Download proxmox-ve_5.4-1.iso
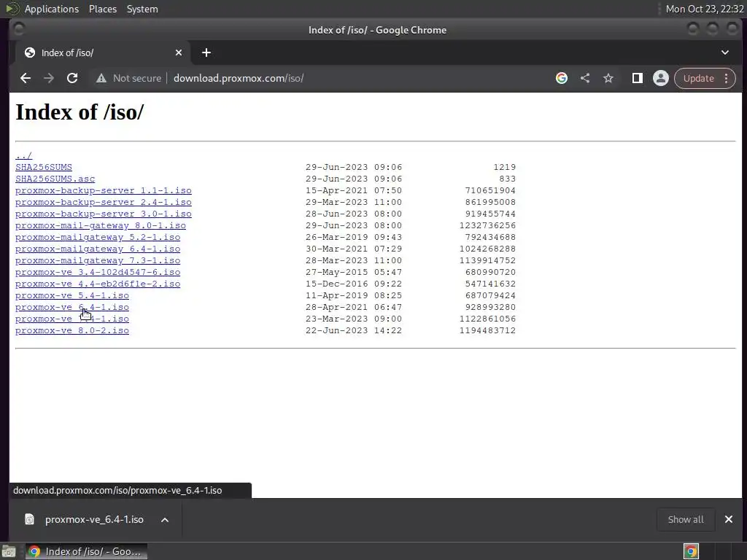The image size is (747, 560). 72,296
